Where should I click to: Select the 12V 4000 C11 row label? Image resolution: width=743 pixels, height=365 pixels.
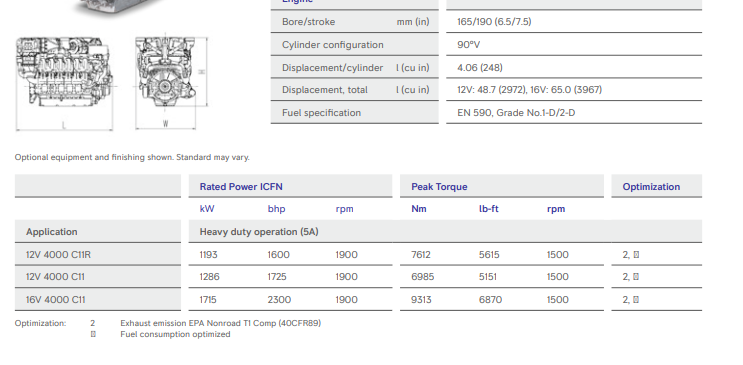pos(55,277)
